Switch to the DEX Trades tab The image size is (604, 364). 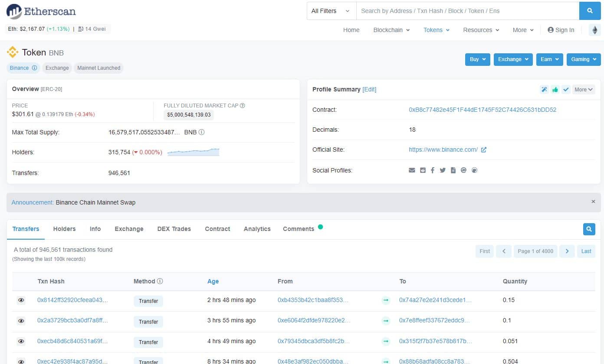174,229
